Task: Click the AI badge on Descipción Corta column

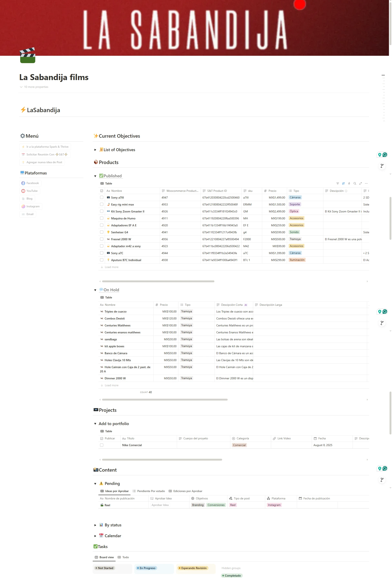Action: click(x=246, y=305)
